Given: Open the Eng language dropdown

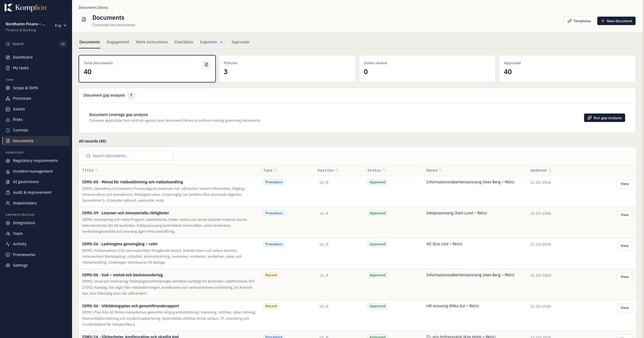Looking at the screenshot, I should [61, 26].
